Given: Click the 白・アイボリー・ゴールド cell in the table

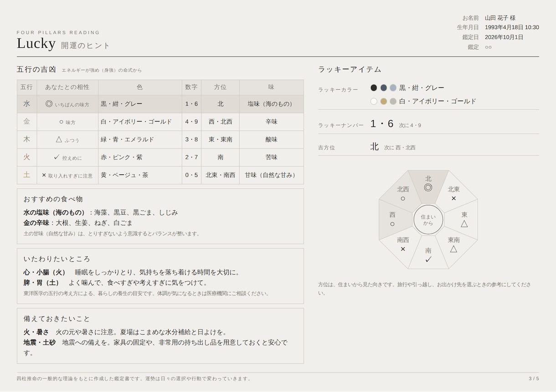Looking at the screenshot, I should (x=140, y=122).
